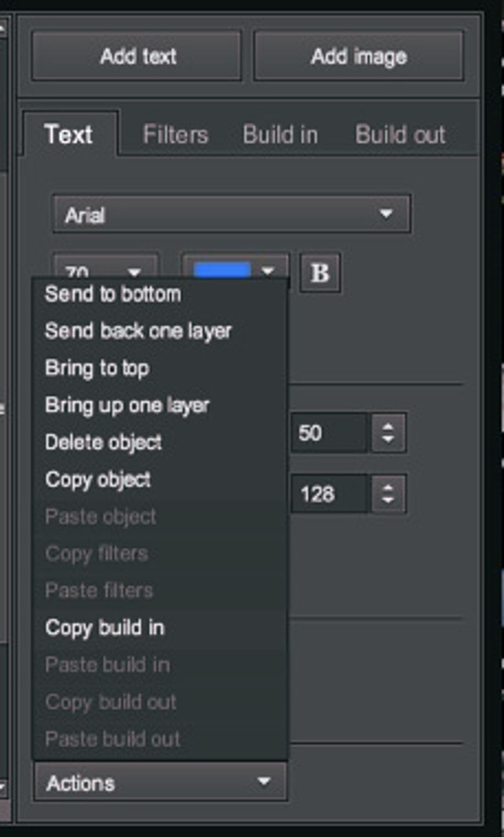Switch to the Filters tab
The image size is (504, 837).
[x=175, y=135]
